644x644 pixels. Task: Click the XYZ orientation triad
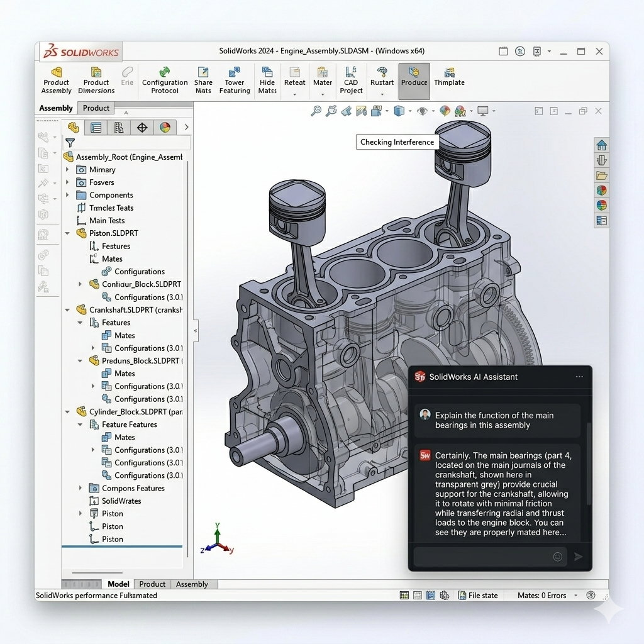tap(218, 539)
